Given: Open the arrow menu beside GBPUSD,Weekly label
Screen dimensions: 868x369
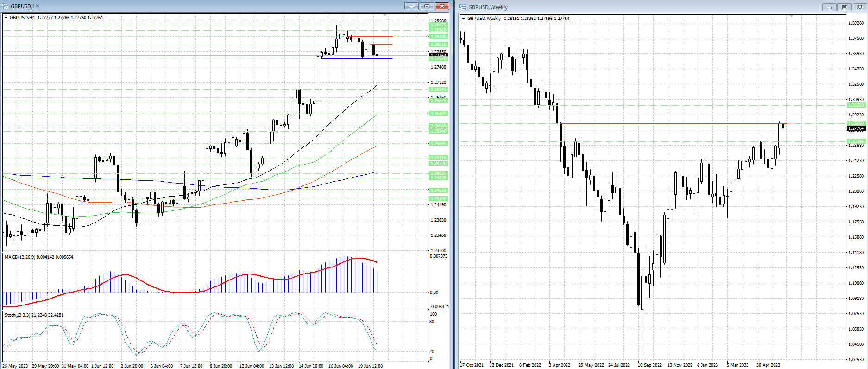Looking at the screenshot, I should click(463, 19).
